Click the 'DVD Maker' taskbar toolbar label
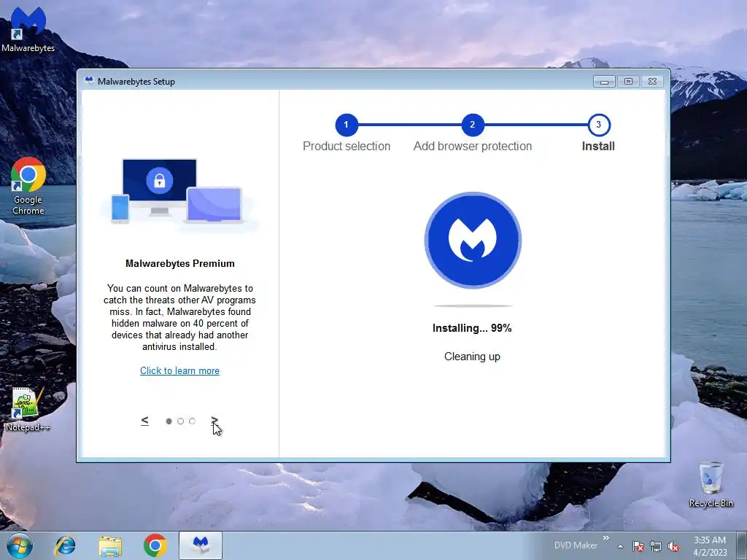The height and width of the screenshot is (560, 747). 576,545
